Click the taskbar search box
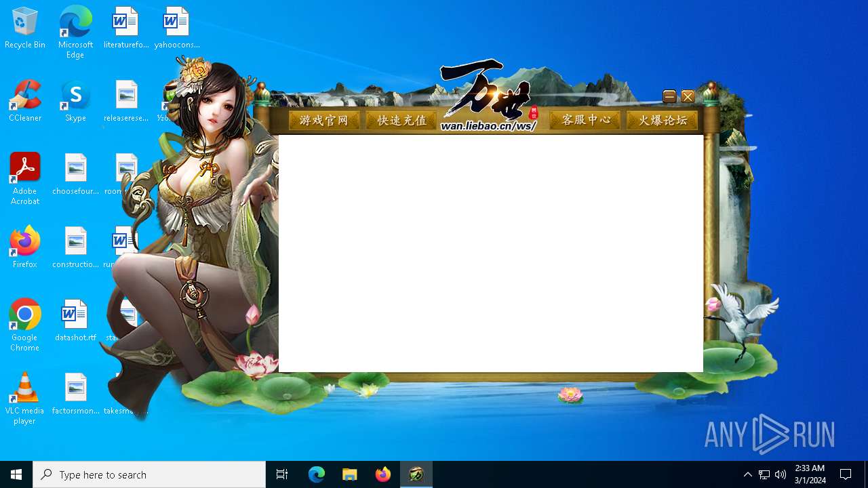Image resolution: width=868 pixels, height=488 pixels. pyautogui.click(x=149, y=474)
